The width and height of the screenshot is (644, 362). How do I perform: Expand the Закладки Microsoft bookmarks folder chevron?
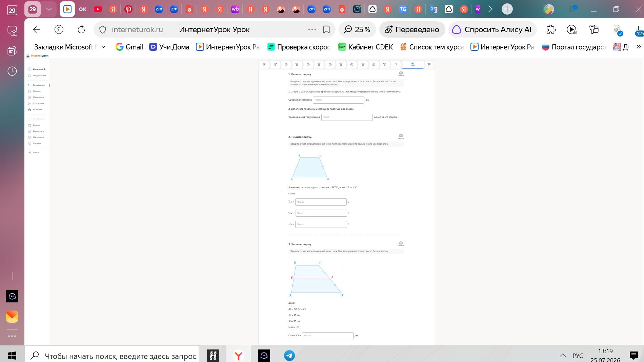(103, 47)
